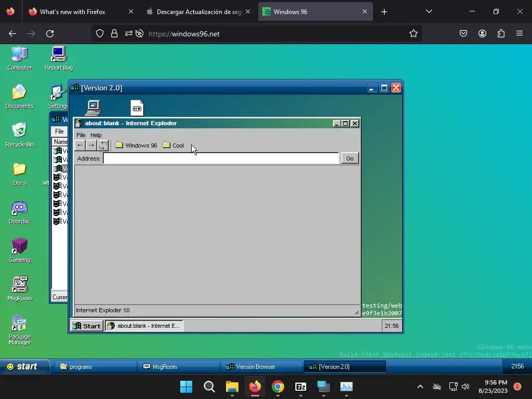This screenshot has height=399, width=532.
Task: Open the File menu in Version Browser window
Action: pyautogui.click(x=59, y=131)
